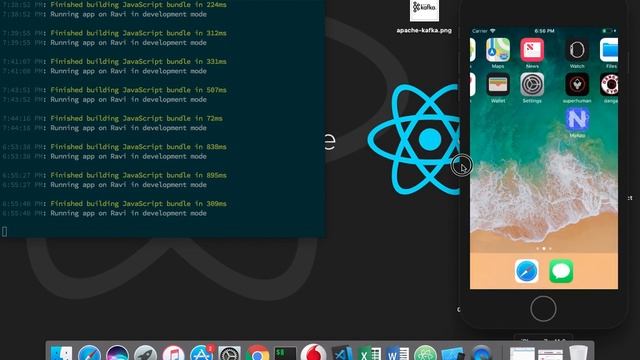Click the apache-kafka.png file name label
This screenshot has width=640, height=360.
(424, 30)
